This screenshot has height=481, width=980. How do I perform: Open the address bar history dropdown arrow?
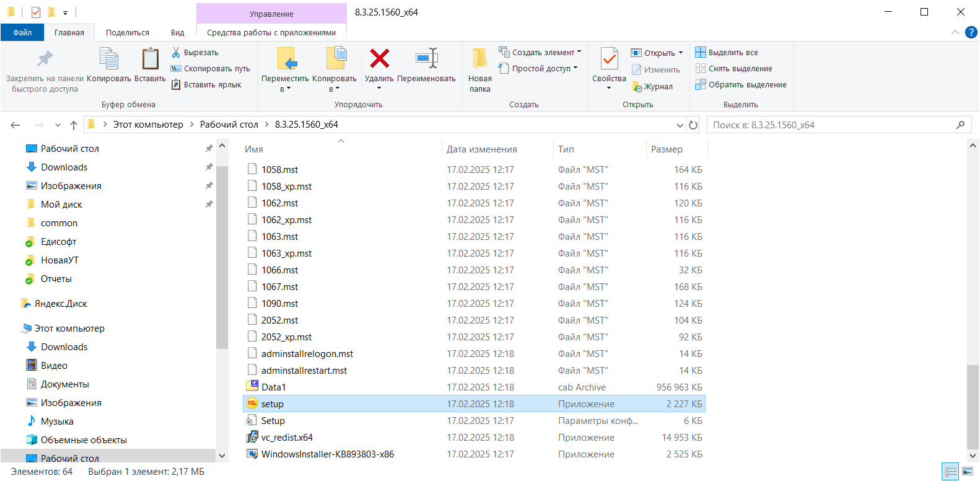pyautogui.click(x=680, y=125)
